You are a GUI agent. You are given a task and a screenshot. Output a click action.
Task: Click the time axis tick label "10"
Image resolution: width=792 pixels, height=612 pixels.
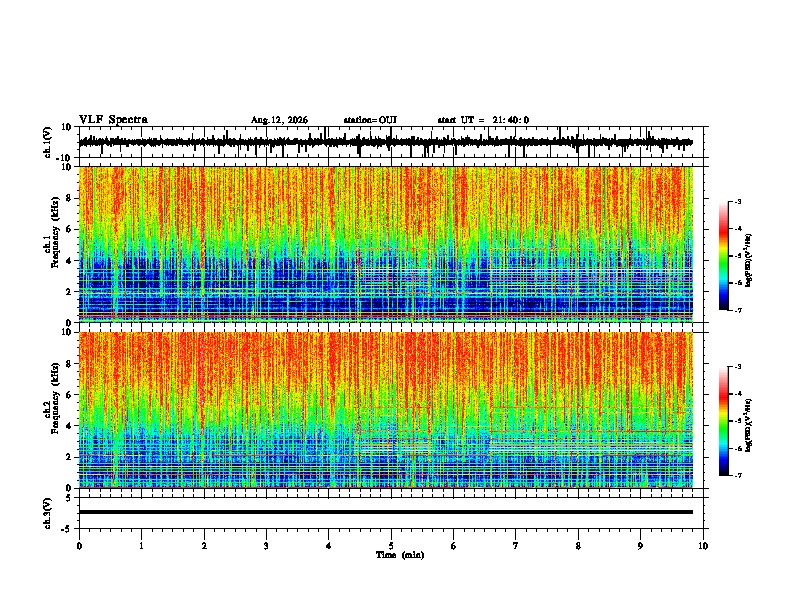point(703,546)
